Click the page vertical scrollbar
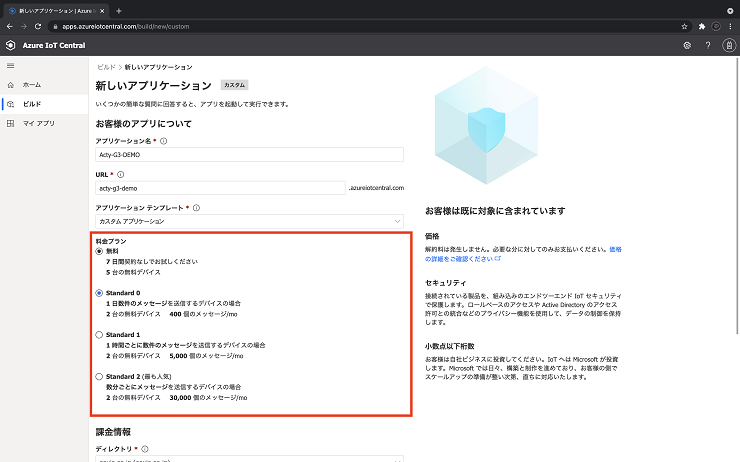Image resolution: width=740 pixels, height=462 pixels. (x=737, y=196)
